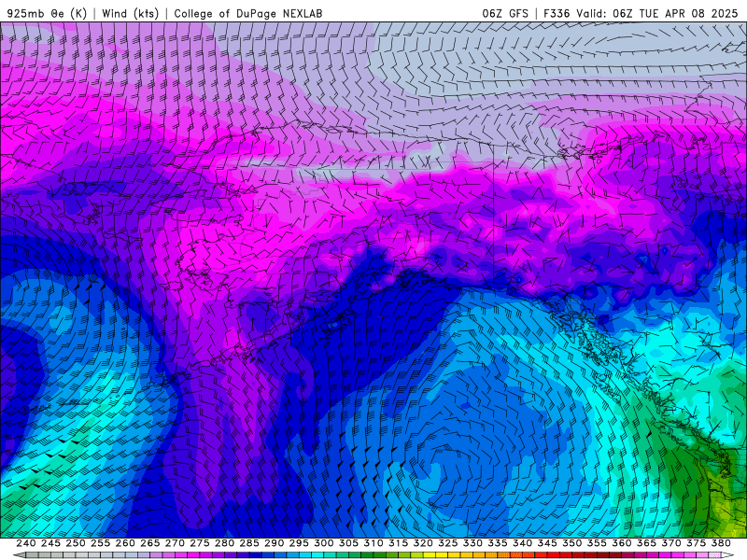
Task: Click the 255 value on the color scale
Action: [x=100, y=543]
